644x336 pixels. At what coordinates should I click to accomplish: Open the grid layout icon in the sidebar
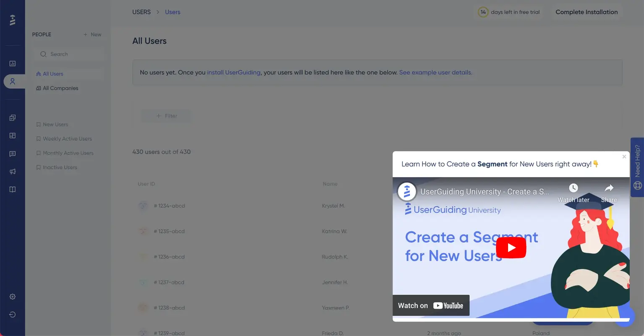[x=13, y=136]
